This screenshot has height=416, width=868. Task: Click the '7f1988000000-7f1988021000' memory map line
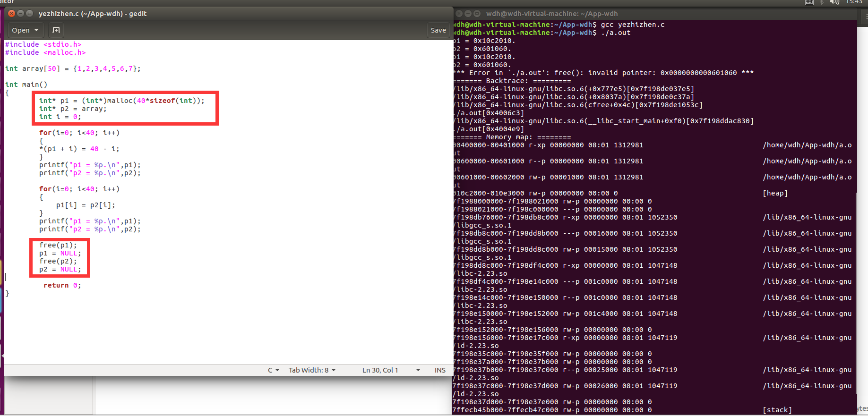553,201
